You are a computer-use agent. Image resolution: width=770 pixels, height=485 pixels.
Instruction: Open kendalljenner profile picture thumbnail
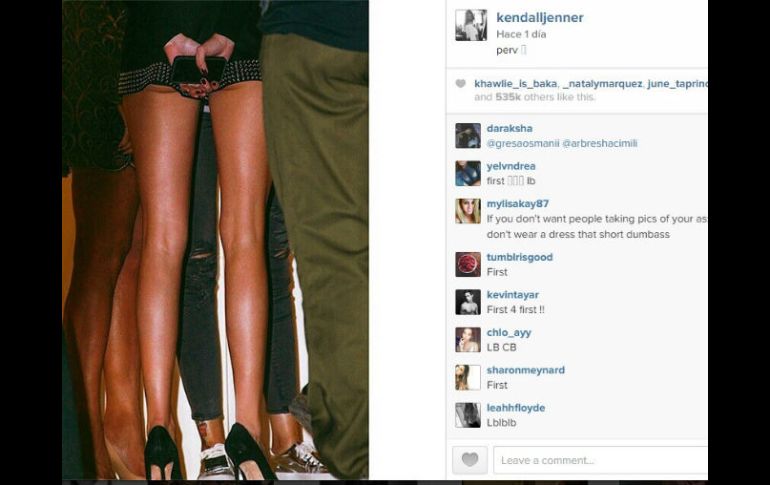pos(471,25)
